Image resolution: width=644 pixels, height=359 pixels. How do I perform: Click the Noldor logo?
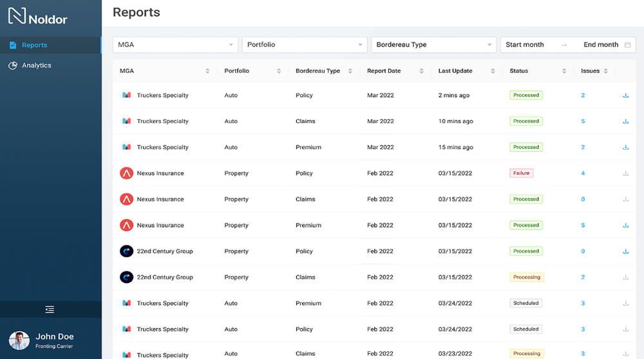click(x=37, y=17)
